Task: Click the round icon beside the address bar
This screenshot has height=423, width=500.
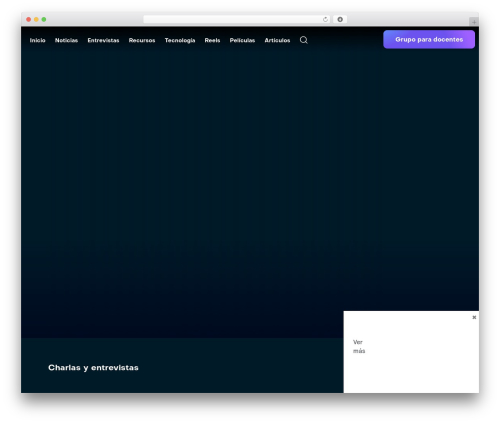Action: [x=340, y=20]
